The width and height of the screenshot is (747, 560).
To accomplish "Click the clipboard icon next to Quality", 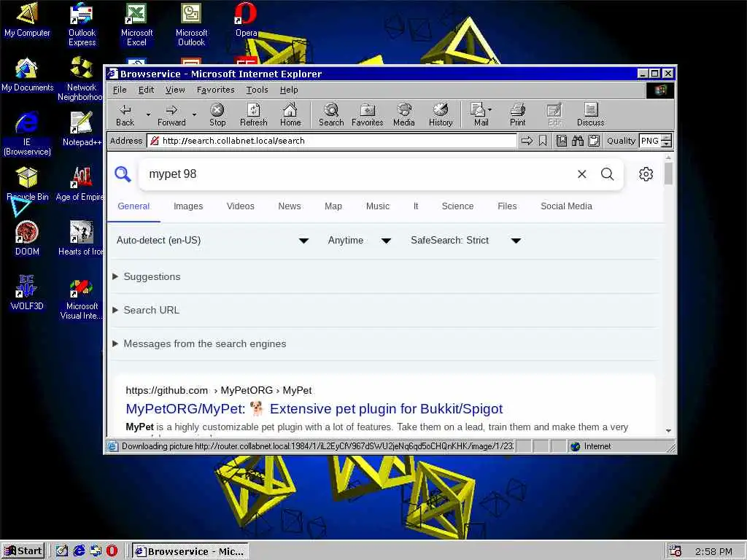I will [594, 141].
